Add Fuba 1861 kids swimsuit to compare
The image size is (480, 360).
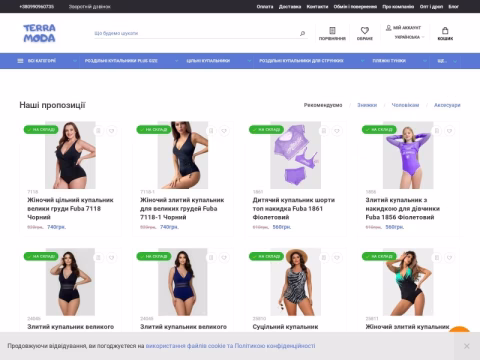point(324,131)
